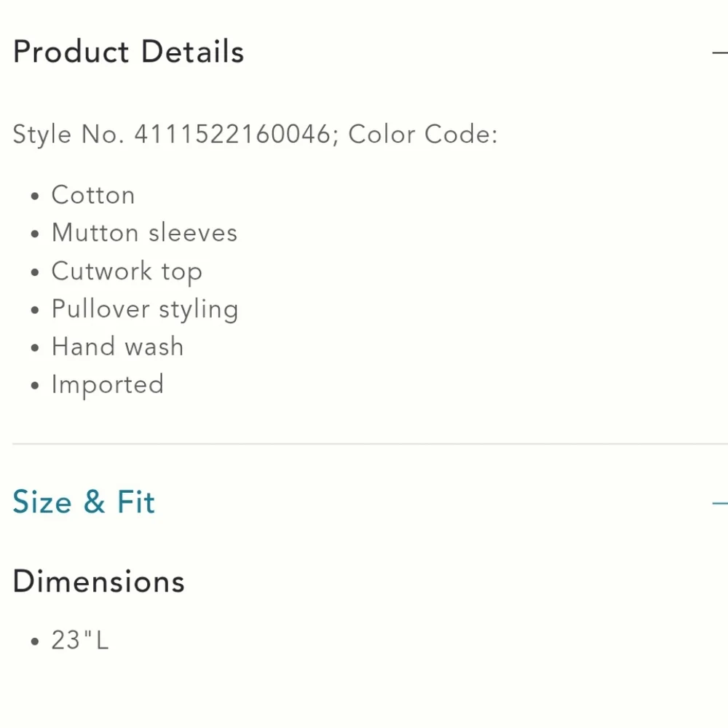Screen dimensions: 728x728
Task: Collapse the Product Details section minus icon
Action: [720, 52]
